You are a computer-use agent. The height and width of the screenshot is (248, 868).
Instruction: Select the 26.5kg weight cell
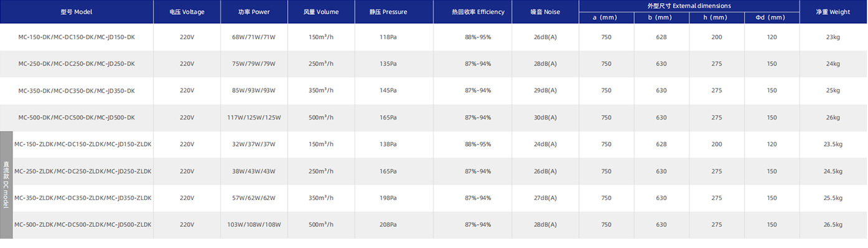tap(833, 224)
